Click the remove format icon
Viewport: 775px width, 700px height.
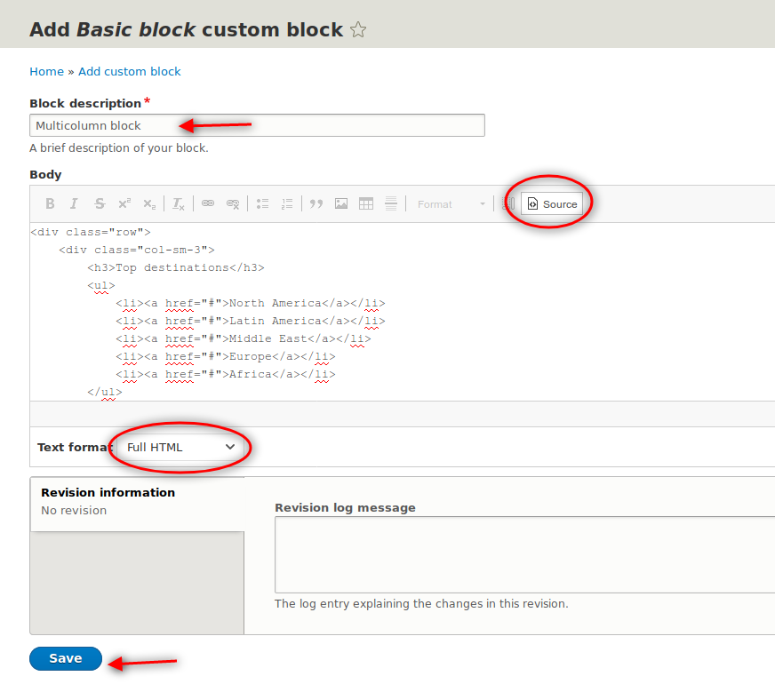(x=179, y=203)
